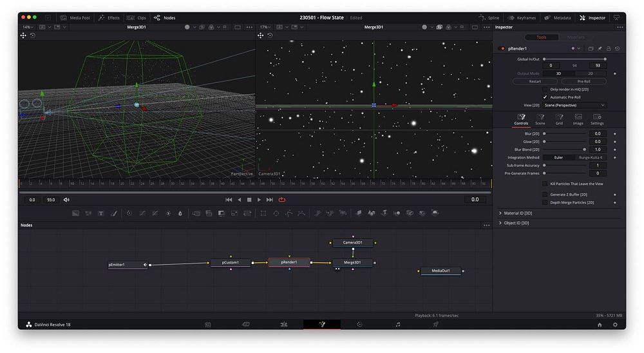Open the Fairlight page music note icon
The width and height of the screenshot is (644, 353).
[397, 325]
